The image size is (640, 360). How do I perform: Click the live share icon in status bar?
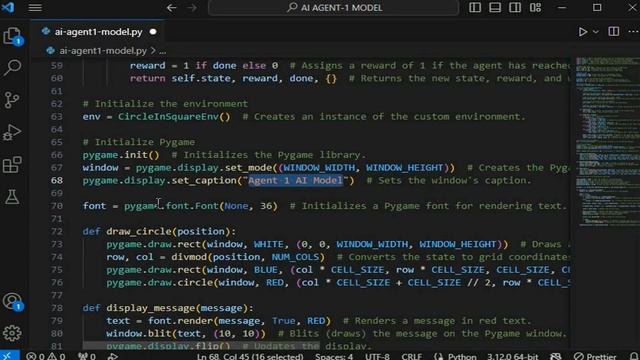click(x=113, y=356)
